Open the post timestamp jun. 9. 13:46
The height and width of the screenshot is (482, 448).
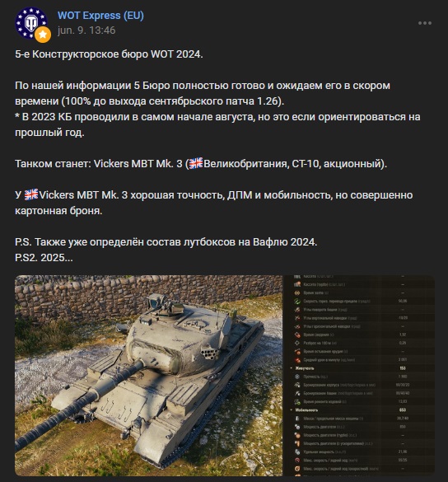[86, 30]
